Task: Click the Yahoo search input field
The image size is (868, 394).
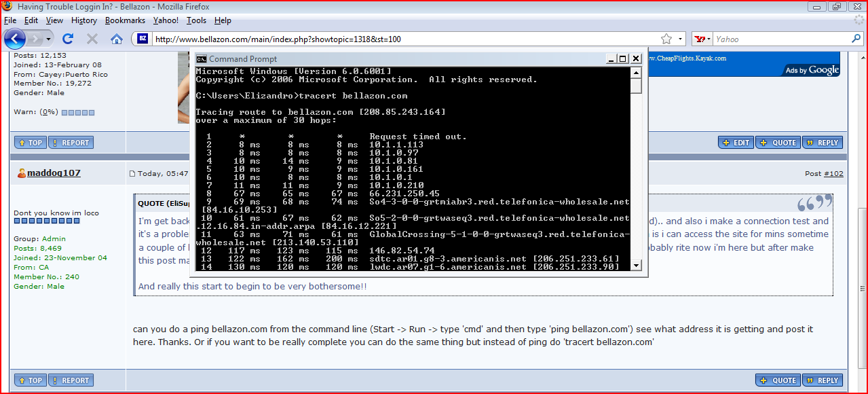Action: click(780, 39)
